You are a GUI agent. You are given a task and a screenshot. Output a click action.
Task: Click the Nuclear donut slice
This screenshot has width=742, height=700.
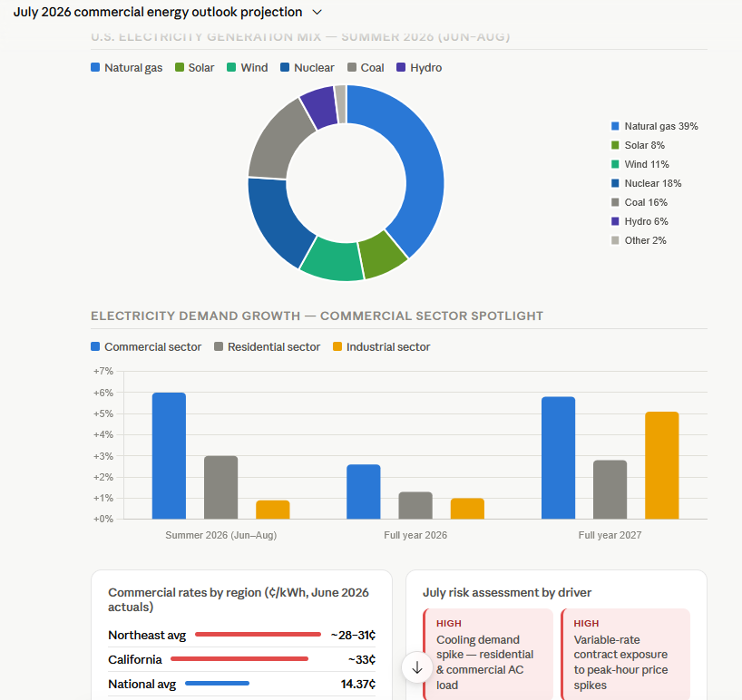[276, 220]
